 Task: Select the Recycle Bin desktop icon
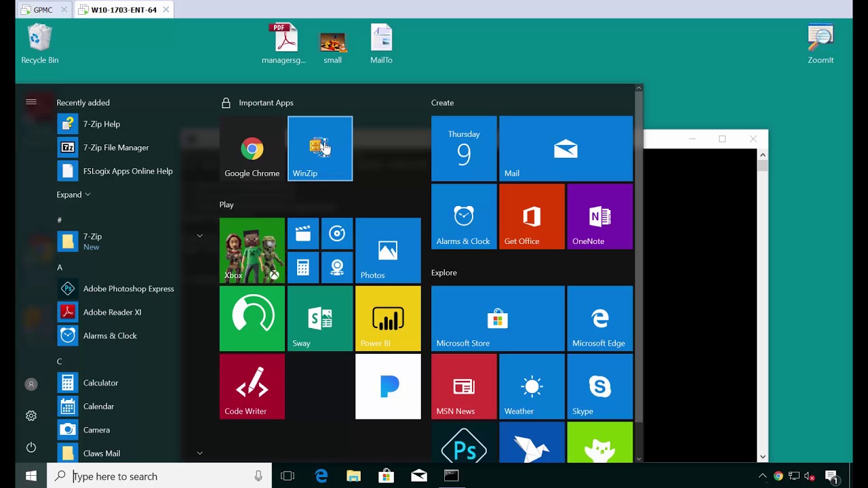[40, 44]
